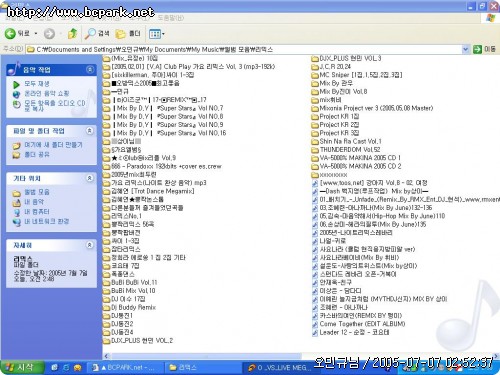The width and height of the screenshot is (500, 375).
Task: Click the shop for music online link
Action: 47,94
